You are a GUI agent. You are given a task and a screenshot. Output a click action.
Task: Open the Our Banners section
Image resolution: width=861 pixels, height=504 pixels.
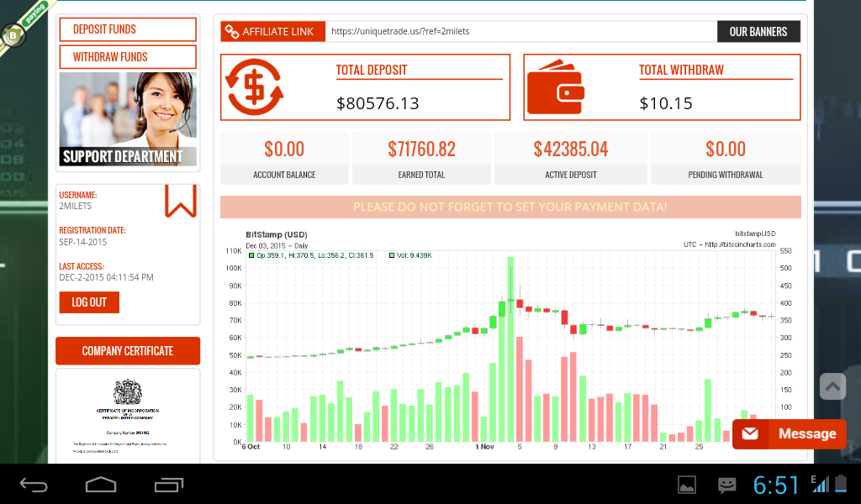tap(758, 32)
